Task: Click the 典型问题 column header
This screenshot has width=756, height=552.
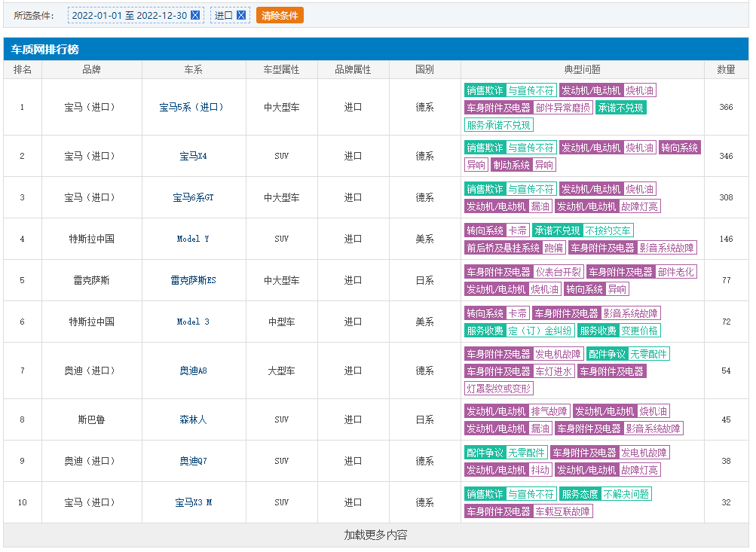Action: 582,69
